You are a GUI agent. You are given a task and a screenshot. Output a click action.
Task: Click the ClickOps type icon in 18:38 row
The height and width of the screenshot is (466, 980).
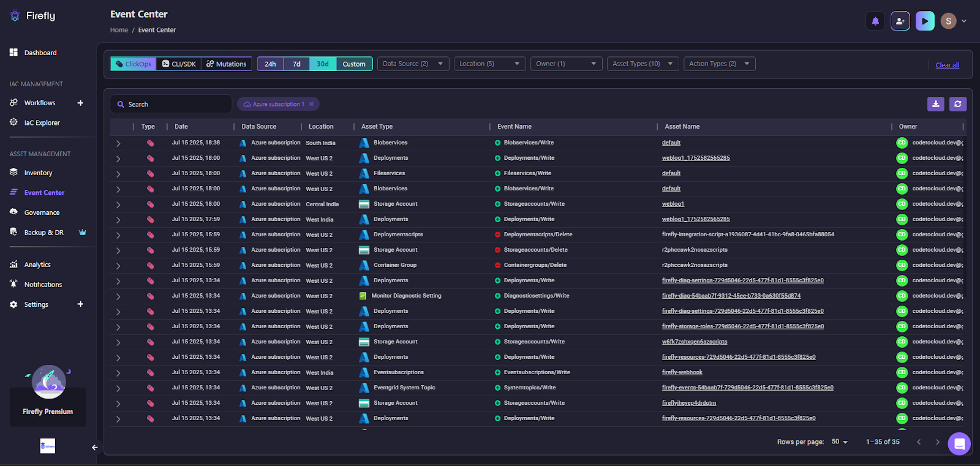click(150, 143)
